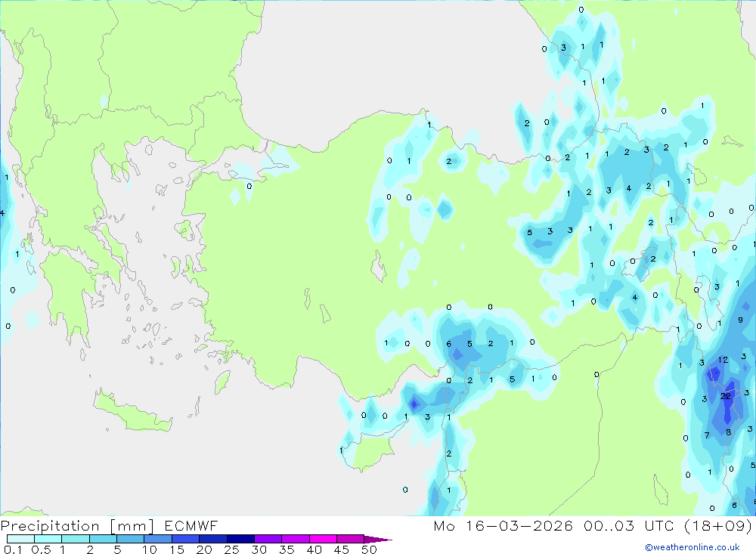Click the '9' precipitation value on map
756x554 pixels.
coord(741,320)
